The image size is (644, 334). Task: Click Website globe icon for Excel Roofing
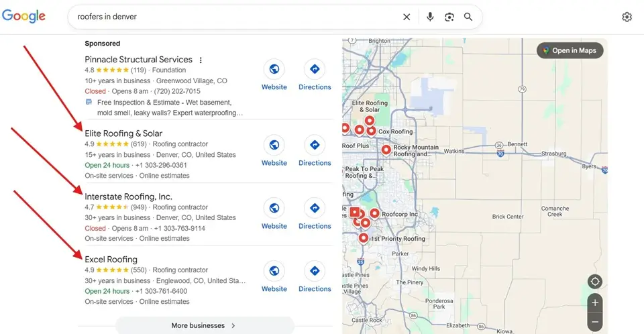pyautogui.click(x=274, y=271)
